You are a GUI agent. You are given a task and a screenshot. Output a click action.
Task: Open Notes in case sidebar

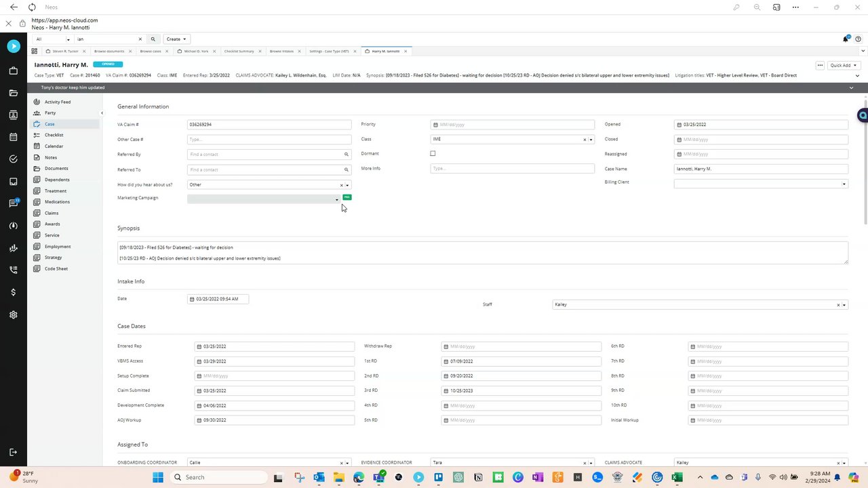pyautogui.click(x=51, y=158)
